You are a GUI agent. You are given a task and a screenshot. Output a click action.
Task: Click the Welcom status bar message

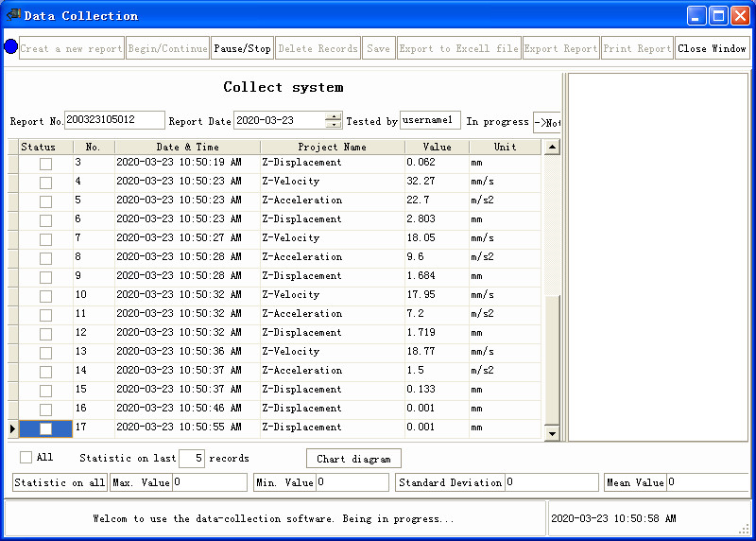pyautogui.click(x=273, y=519)
